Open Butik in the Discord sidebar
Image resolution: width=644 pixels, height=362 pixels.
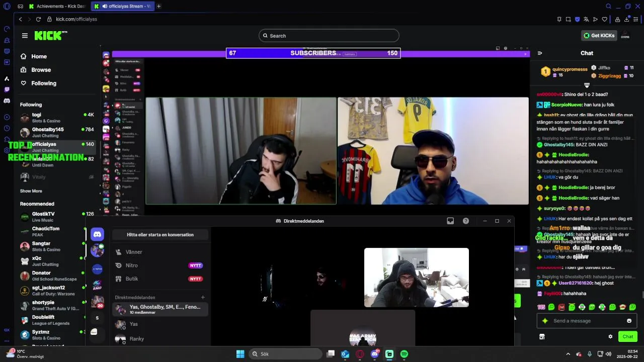[160, 279]
